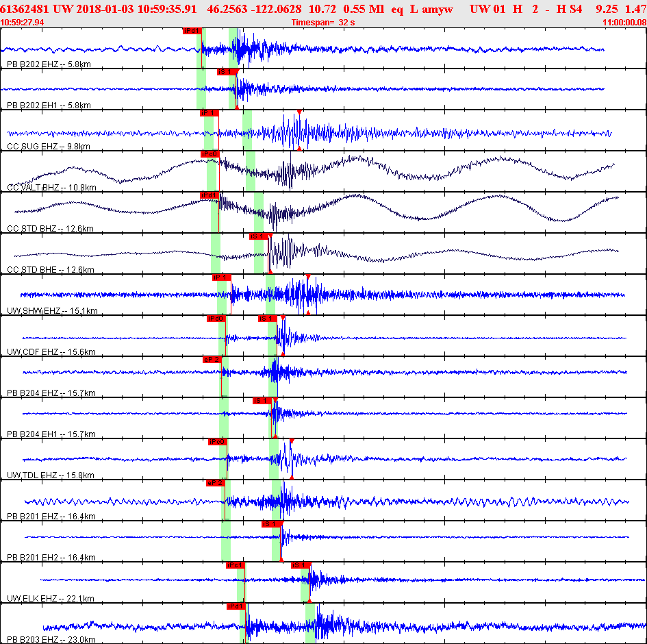Select the CC VALT BHZ -- 10.8km label
Viewport: 647px width, 644px height.
click(x=51, y=188)
